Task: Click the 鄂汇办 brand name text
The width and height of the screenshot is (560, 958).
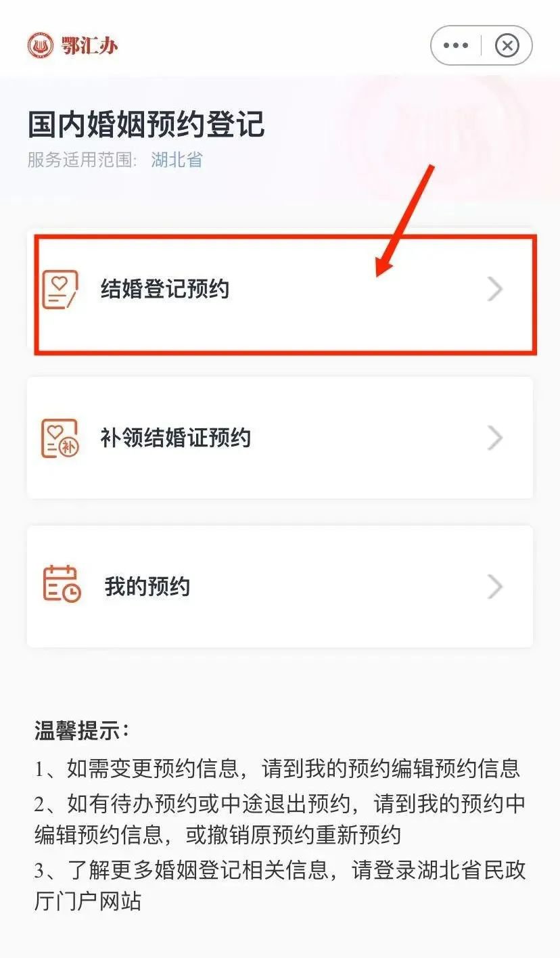Action: click(x=89, y=46)
